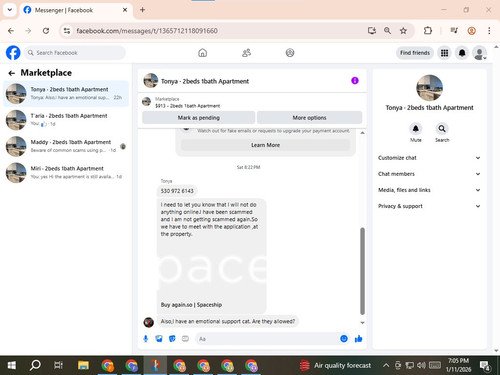Open the Friends icon in top bar

[246, 53]
